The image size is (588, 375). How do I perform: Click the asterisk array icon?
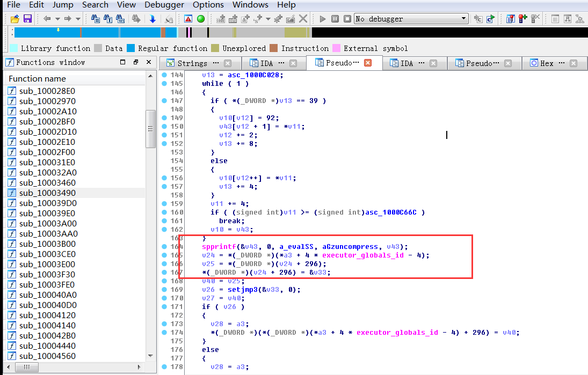click(278, 19)
